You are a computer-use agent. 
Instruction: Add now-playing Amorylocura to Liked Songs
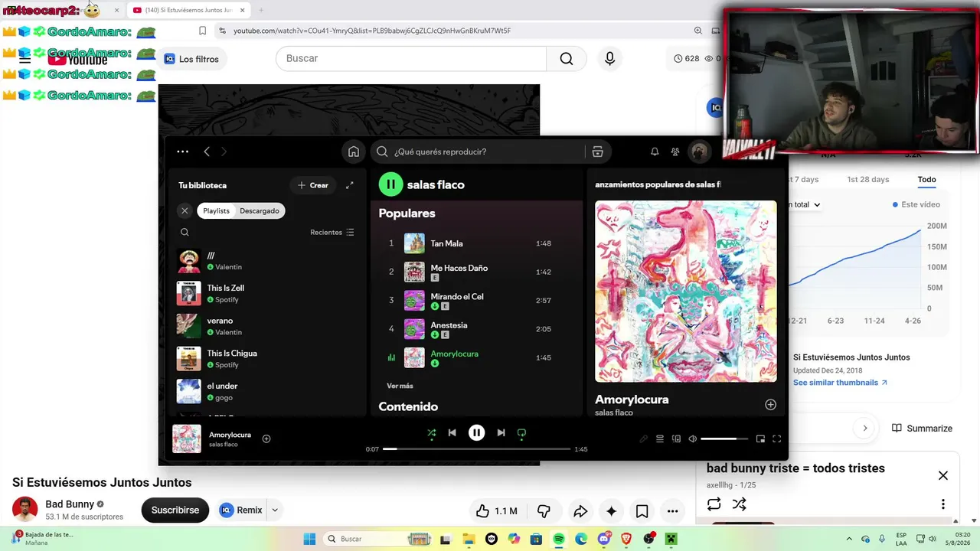coord(266,439)
